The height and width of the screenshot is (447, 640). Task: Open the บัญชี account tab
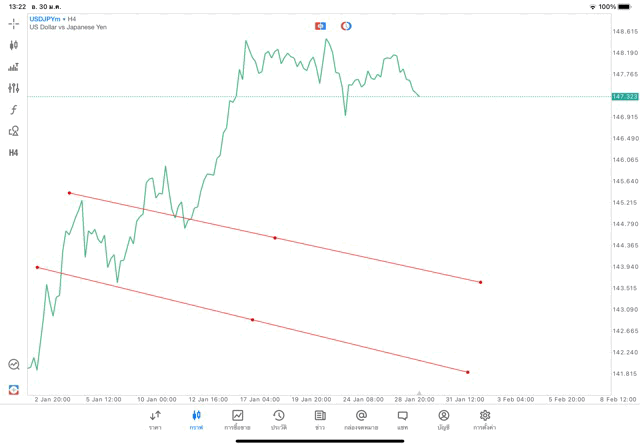[x=443, y=419]
